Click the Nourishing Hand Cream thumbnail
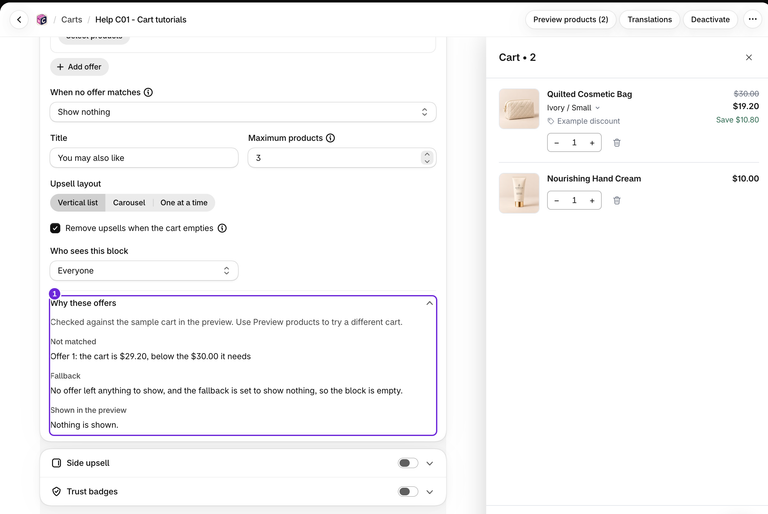 519,193
